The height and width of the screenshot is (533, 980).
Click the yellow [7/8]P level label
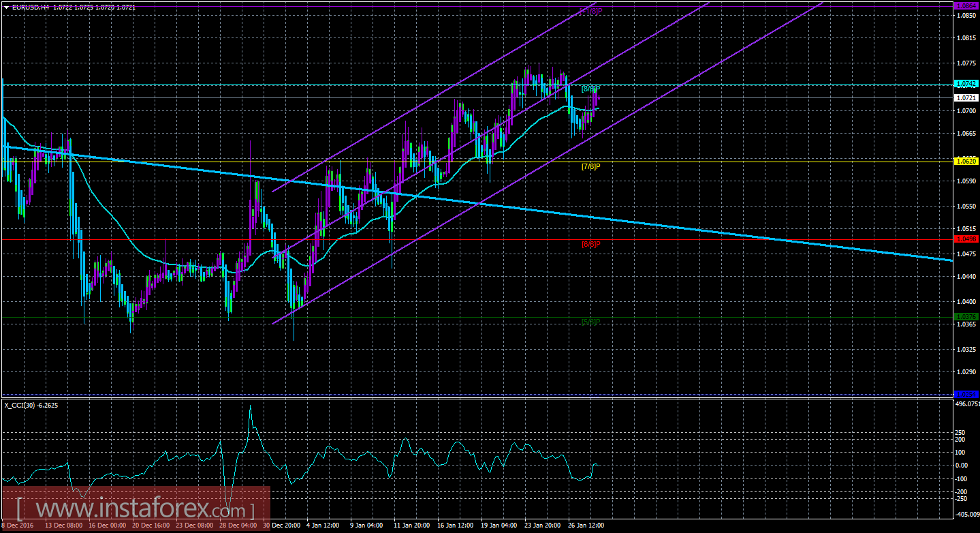(x=590, y=166)
